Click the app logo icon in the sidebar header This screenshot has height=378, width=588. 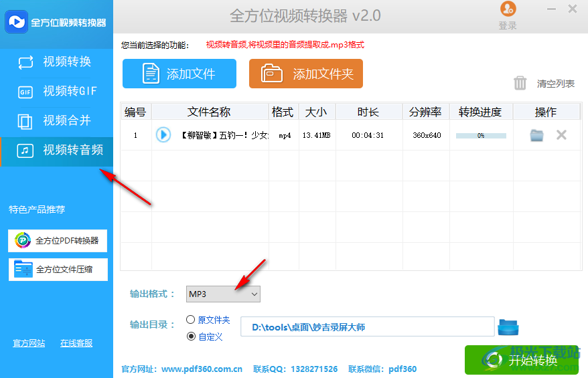click(16, 21)
